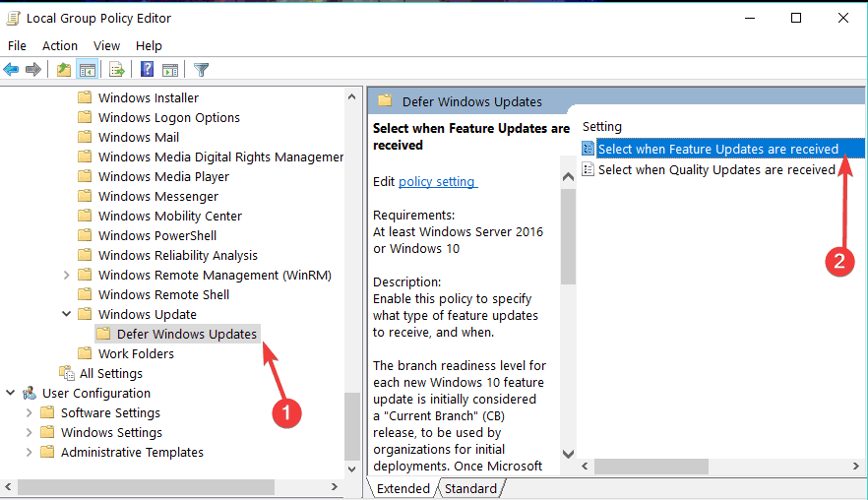Image resolution: width=868 pixels, height=500 pixels.
Task: Click description pane scroll down arrow
Action: (568, 454)
